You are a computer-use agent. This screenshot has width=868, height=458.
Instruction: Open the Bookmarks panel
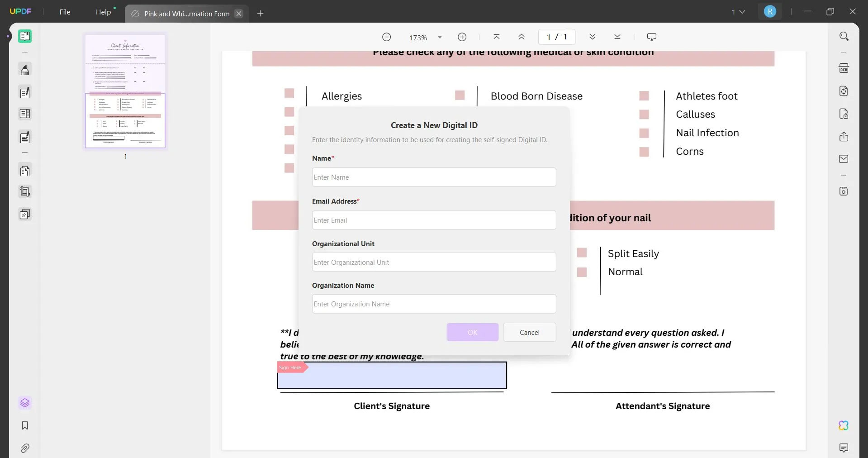coord(25,425)
